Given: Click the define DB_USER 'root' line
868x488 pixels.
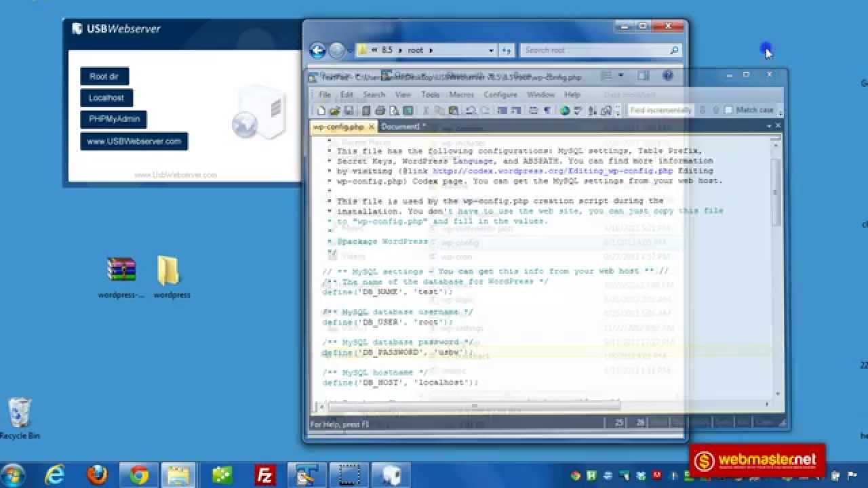Looking at the screenshot, I should (387, 323).
